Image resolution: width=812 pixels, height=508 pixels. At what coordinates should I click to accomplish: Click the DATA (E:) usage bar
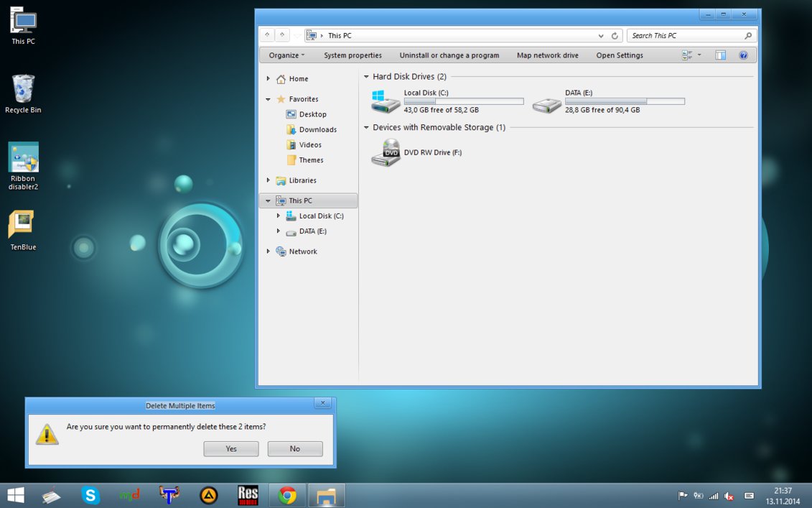click(x=625, y=101)
